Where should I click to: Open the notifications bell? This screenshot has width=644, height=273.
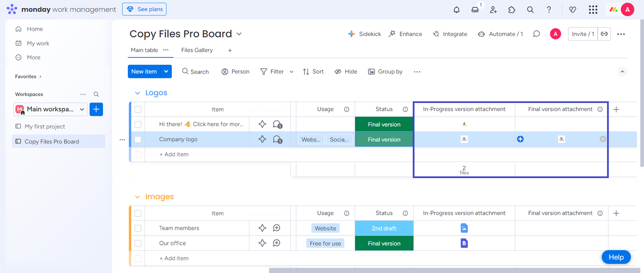click(x=456, y=10)
